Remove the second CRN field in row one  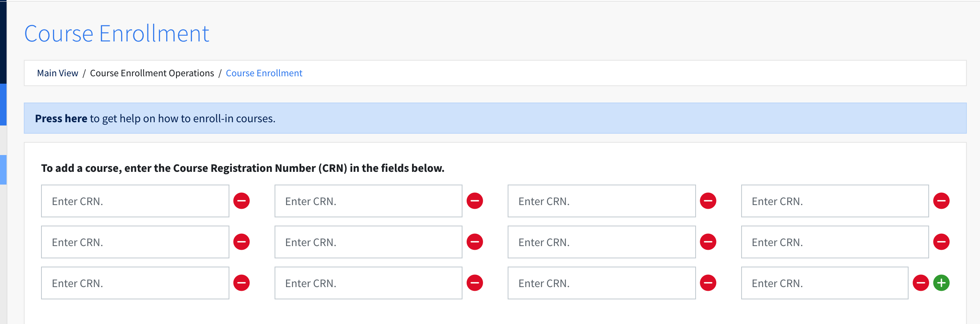click(475, 201)
